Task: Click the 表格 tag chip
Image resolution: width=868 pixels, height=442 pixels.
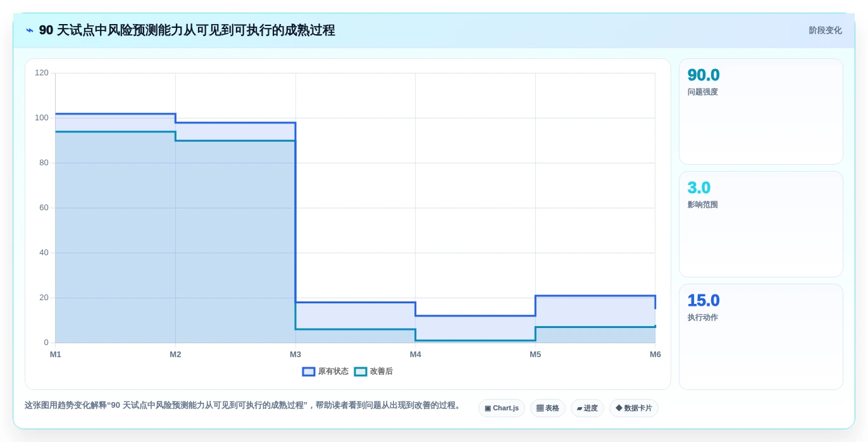Action: [548, 408]
